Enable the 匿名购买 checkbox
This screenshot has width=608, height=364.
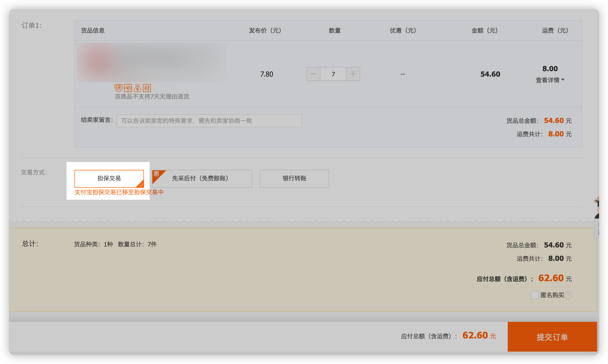tap(535, 295)
